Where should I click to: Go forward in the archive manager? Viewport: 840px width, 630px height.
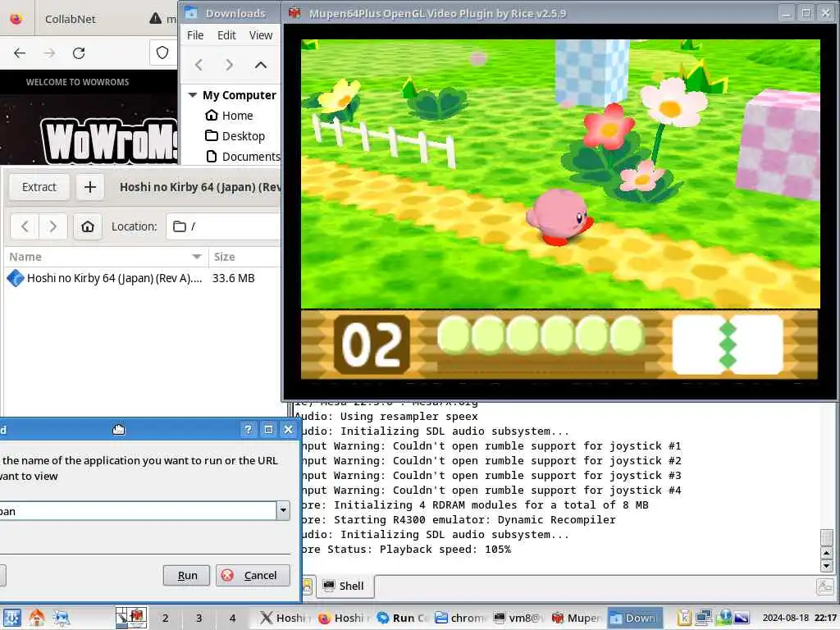click(52, 226)
